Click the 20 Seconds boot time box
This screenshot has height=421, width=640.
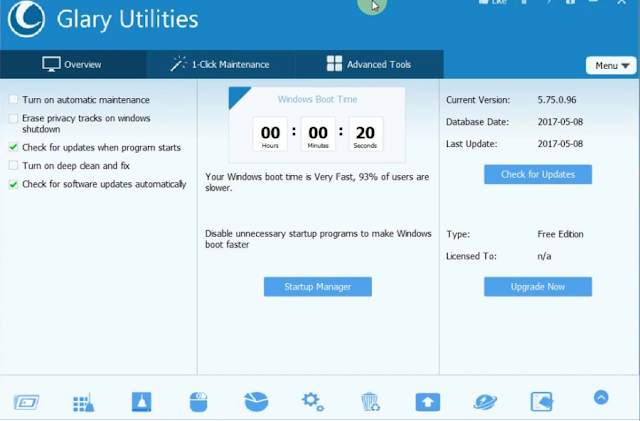click(x=365, y=134)
